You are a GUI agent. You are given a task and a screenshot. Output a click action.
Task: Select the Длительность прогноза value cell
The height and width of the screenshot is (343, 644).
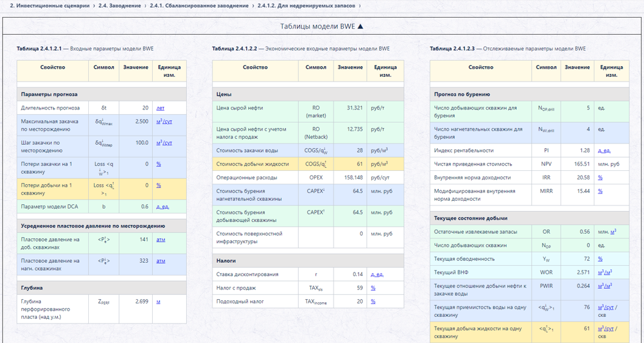(x=136, y=108)
